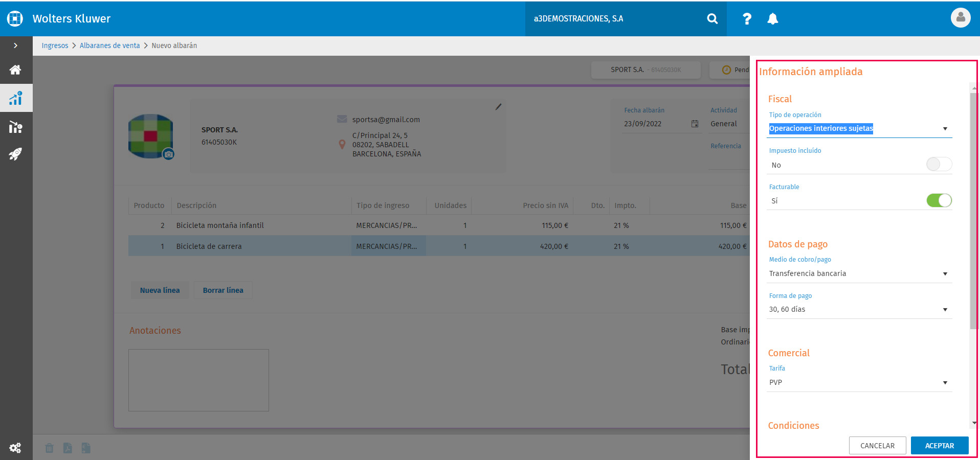Select the income chart sidebar icon
The image size is (980, 460).
coord(16,98)
